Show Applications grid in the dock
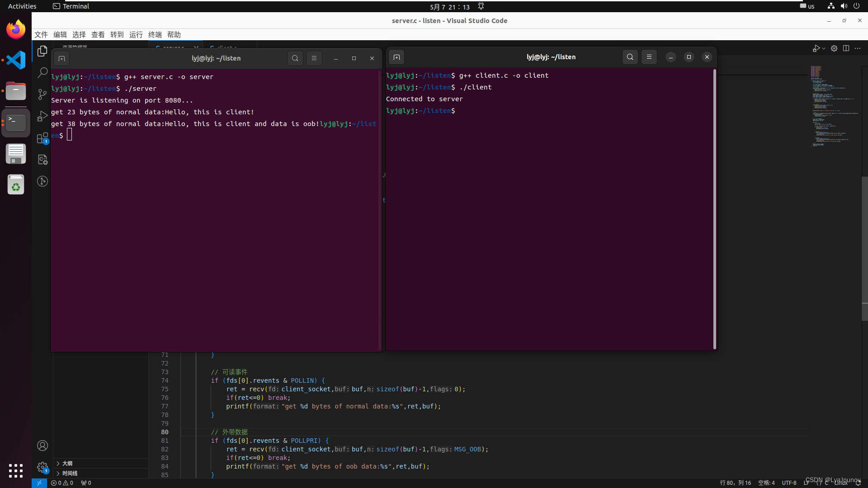This screenshot has height=488, width=868. [x=16, y=470]
